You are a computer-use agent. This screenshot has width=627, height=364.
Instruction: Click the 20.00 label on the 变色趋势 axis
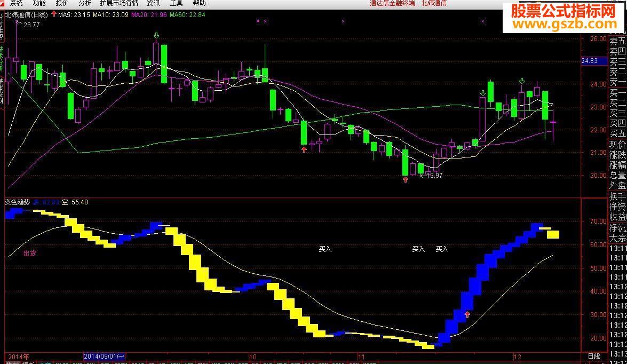(x=599, y=338)
